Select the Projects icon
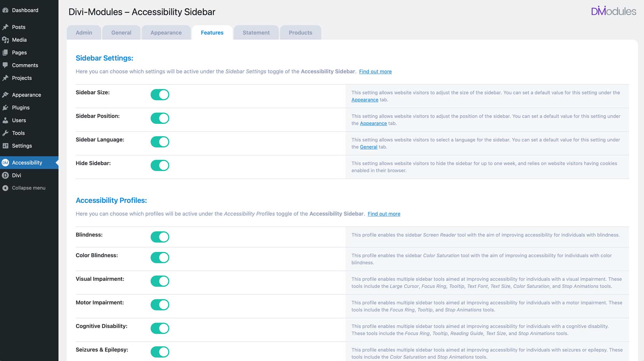 tap(5, 78)
